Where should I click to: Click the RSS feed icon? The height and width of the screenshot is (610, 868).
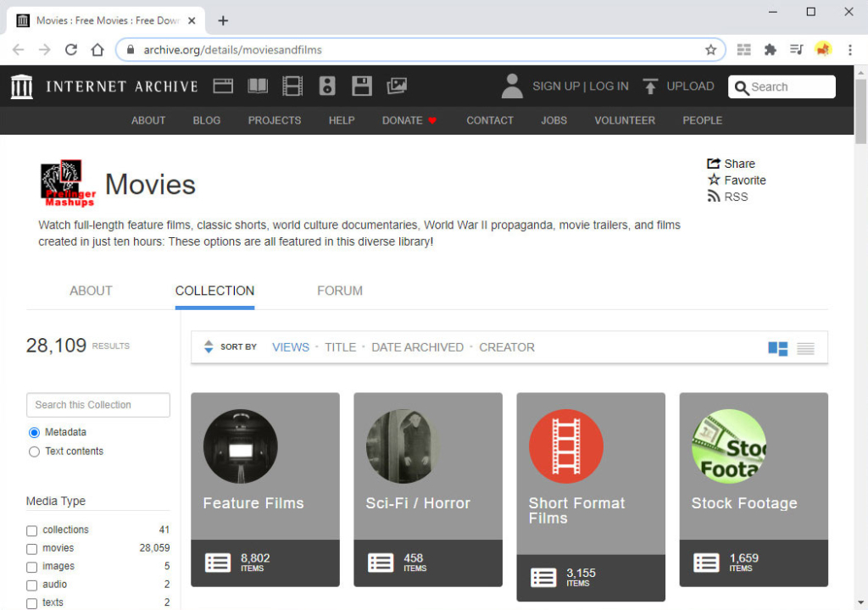pos(714,197)
